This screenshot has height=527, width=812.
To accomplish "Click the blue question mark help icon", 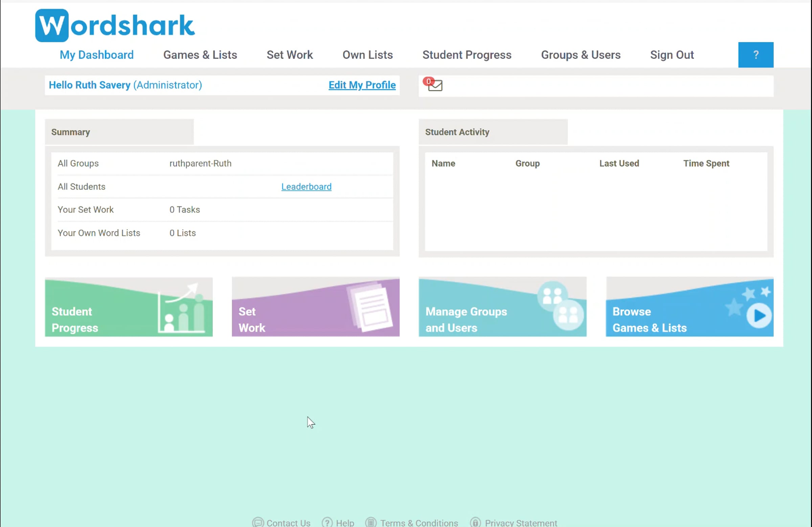I will click(x=756, y=54).
